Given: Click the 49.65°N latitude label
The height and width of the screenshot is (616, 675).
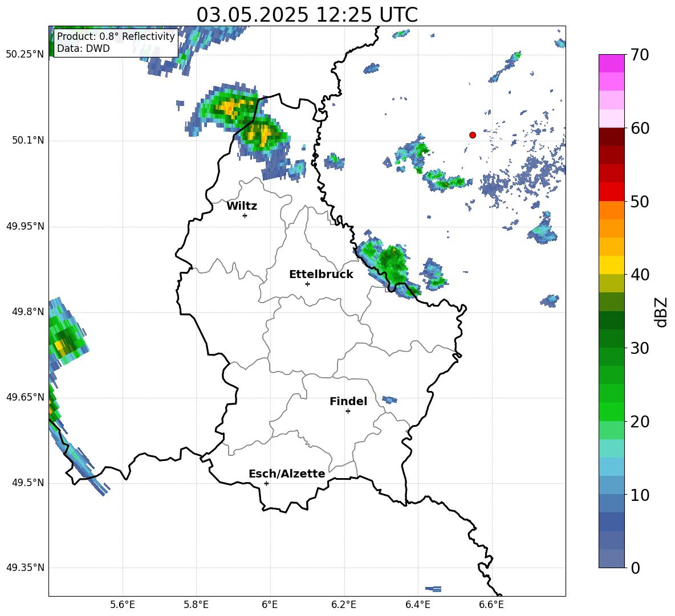Looking at the screenshot, I should pos(25,397).
